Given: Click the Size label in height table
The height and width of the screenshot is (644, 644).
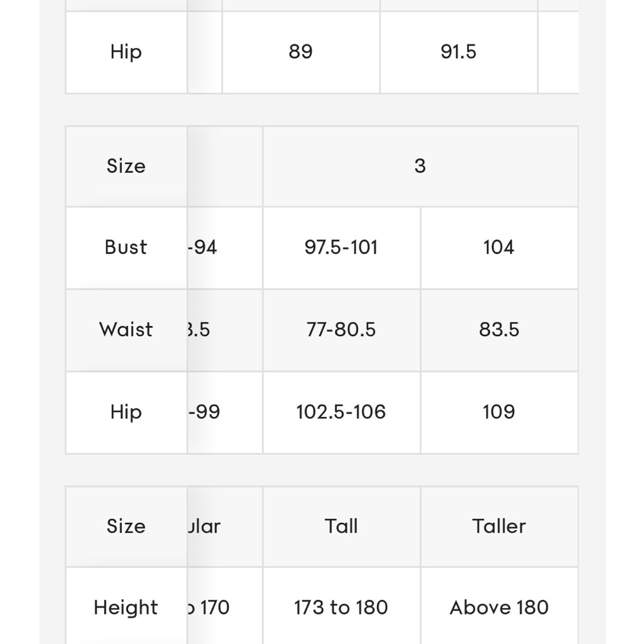Looking at the screenshot, I should point(126,527).
